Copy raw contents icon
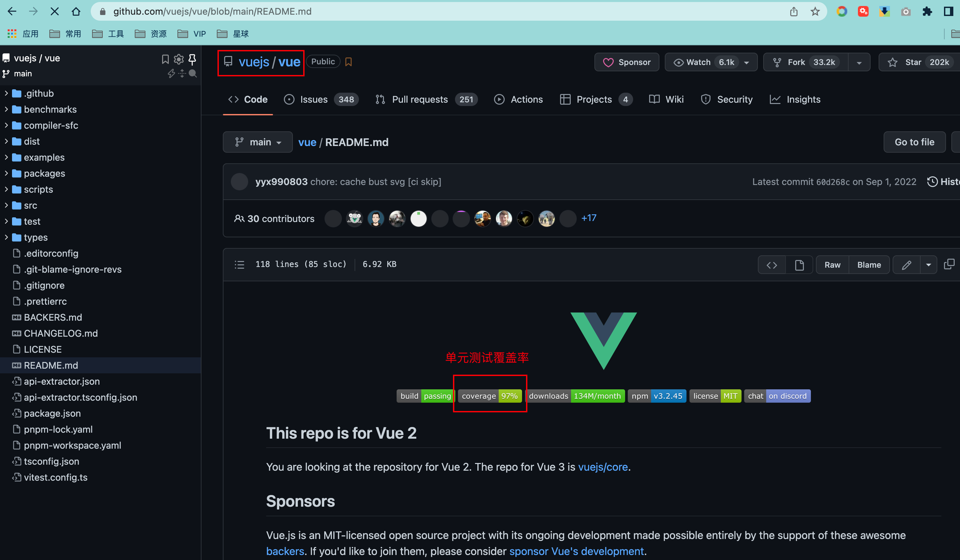Image resolution: width=960 pixels, height=560 pixels. click(x=949, y=264)
